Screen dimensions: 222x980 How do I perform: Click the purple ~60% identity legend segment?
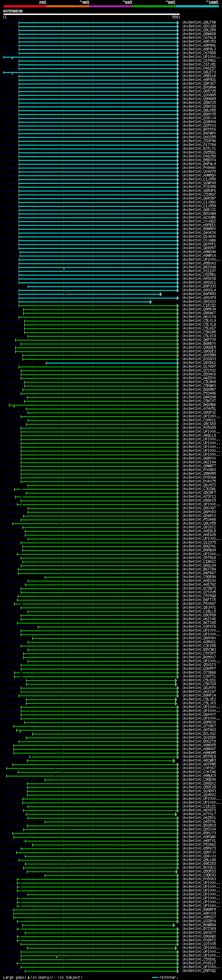point(111,7)
